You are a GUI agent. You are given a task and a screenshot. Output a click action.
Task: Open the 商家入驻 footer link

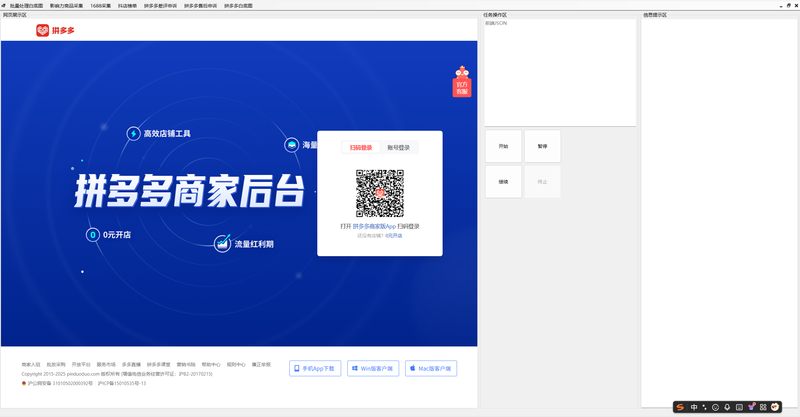pyautogui.click(x=31, y=364)
